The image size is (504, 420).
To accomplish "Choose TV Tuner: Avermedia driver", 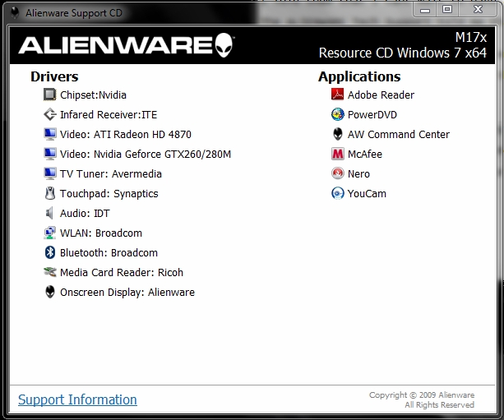I will pyautogui.click(x=111, y=174).
